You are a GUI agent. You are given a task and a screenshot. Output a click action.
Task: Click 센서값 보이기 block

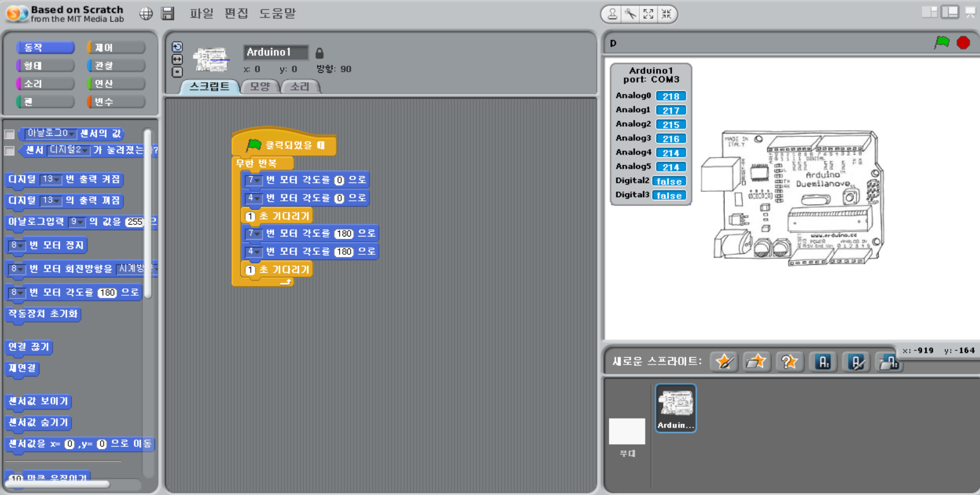click(38, 401)
